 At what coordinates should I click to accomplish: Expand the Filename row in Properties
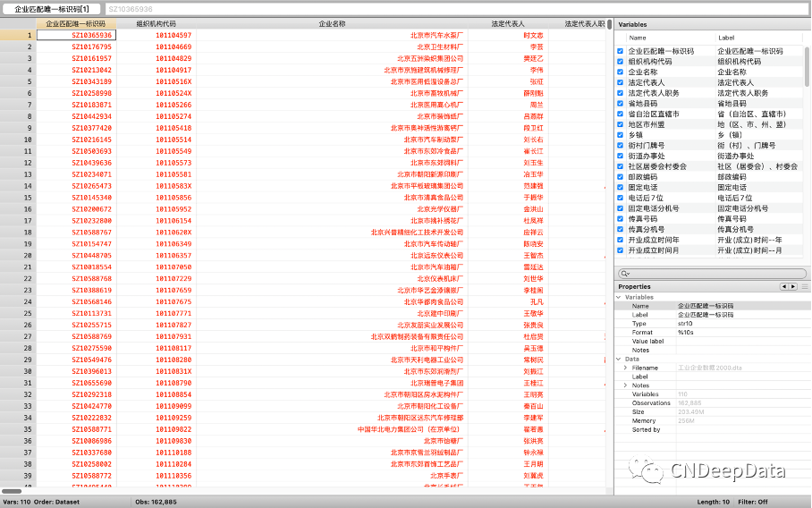tap(626, 368)
